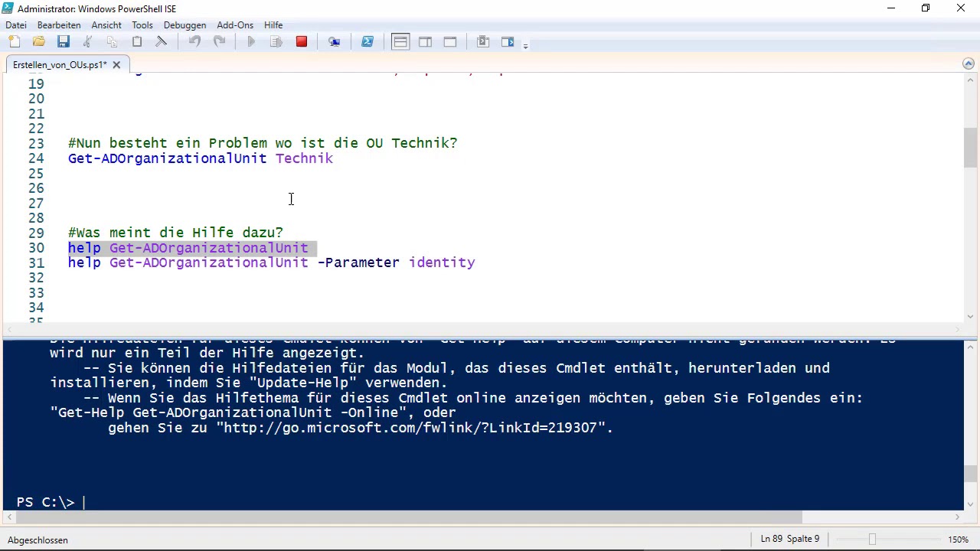Console pane scroll up arrow
Screen dimensions: 980x551
[971, 347]
